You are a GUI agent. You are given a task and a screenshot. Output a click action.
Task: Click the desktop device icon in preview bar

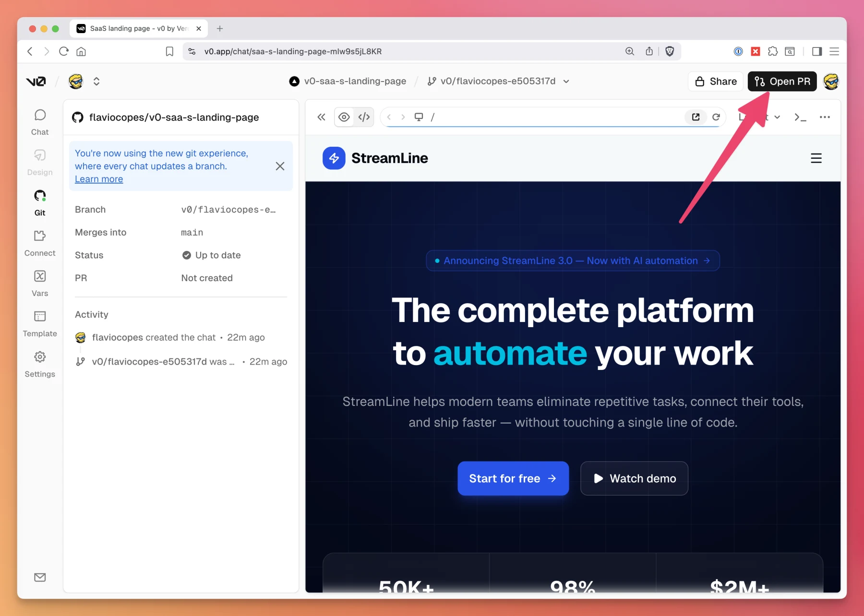coord(419,117)
